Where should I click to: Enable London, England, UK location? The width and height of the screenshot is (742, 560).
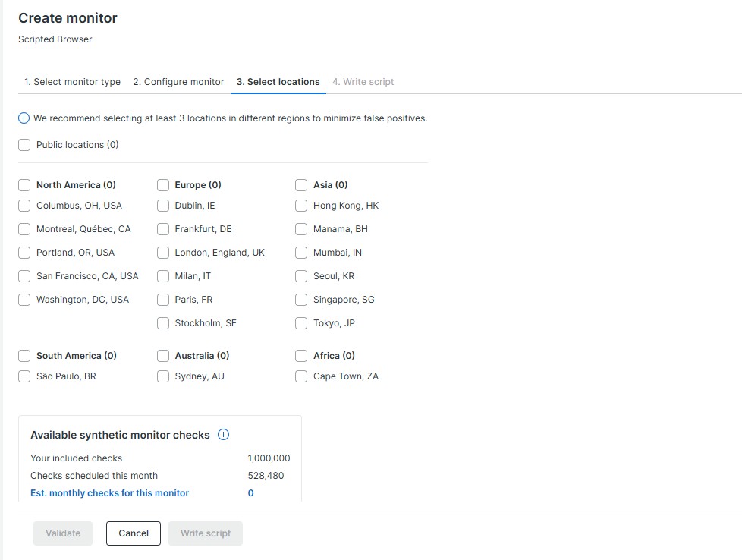(x=163, y=253)
